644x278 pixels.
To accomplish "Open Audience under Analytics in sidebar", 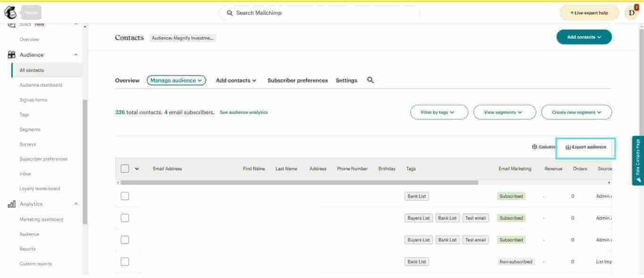I will [29, 234].
